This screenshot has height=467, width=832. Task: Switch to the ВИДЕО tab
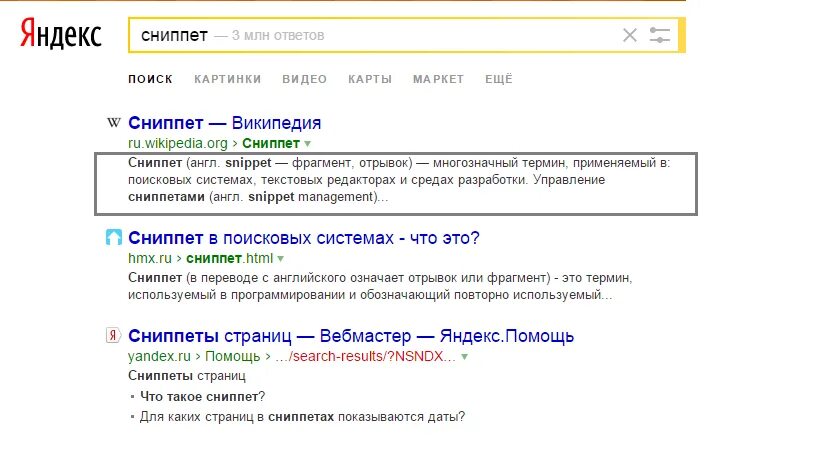pyautogui.click(x=305, y=79)
